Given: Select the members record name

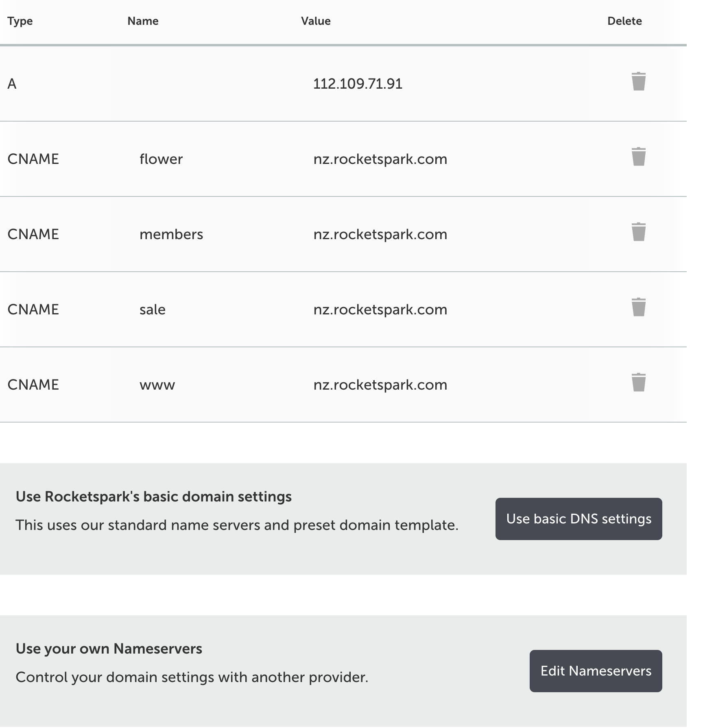Looking at the screenshot, I should [171, 234].
